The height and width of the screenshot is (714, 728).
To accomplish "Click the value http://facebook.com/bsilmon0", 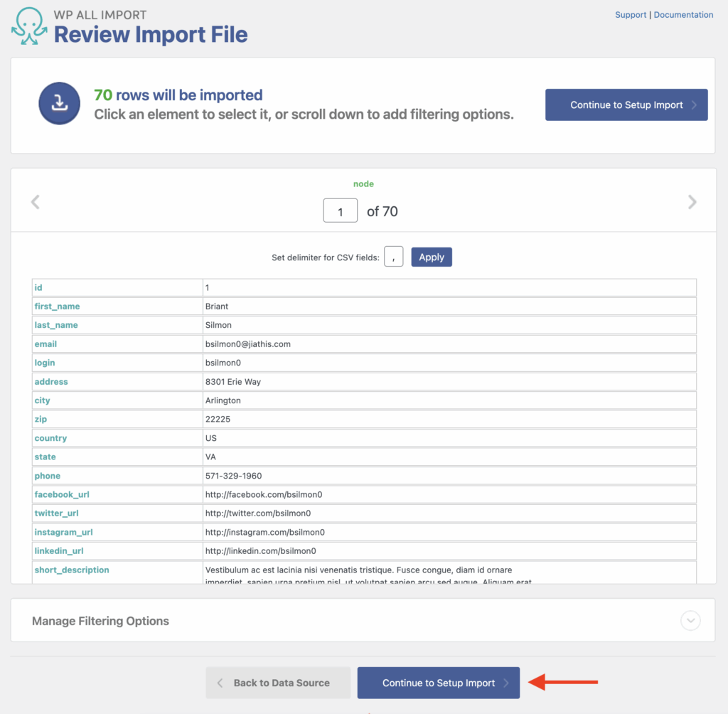I will coord(264,495).
